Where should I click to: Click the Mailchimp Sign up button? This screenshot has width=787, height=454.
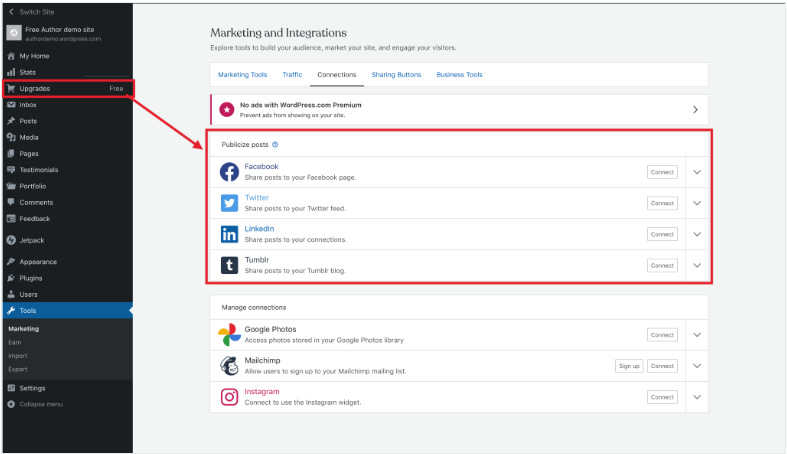tap(628, 366)
